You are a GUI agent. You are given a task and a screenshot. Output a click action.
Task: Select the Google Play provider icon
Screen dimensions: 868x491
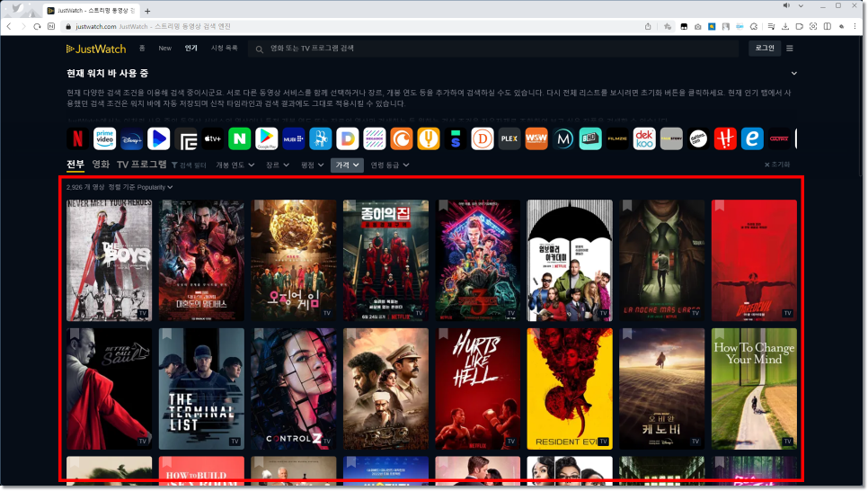click(x=266, y=139)
